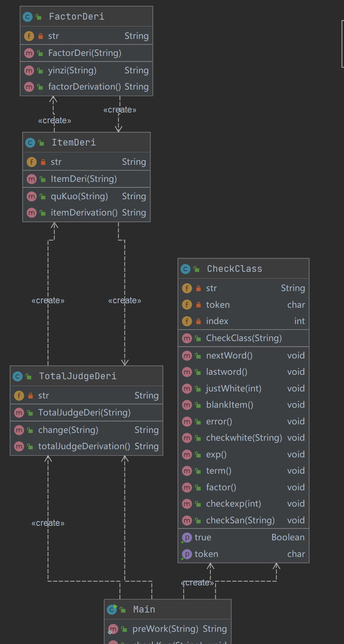
Task: Select the totalJudgeDerivation() method row
Action: coord(84,446)
